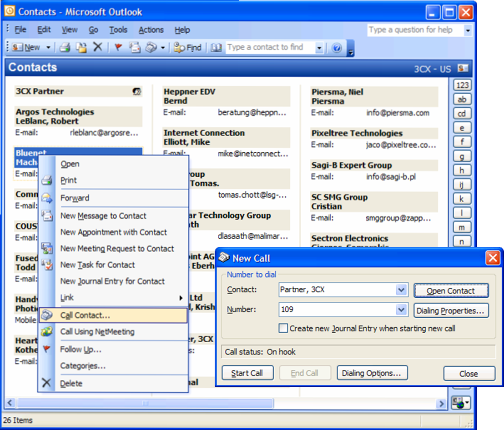Open the language index globe button

(461, 403)
